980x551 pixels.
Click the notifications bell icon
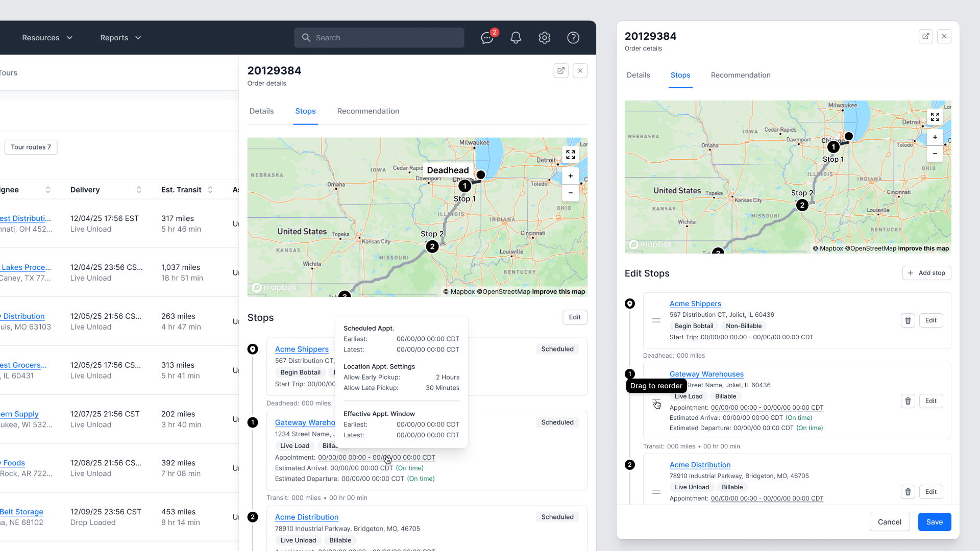click(516, 38)
